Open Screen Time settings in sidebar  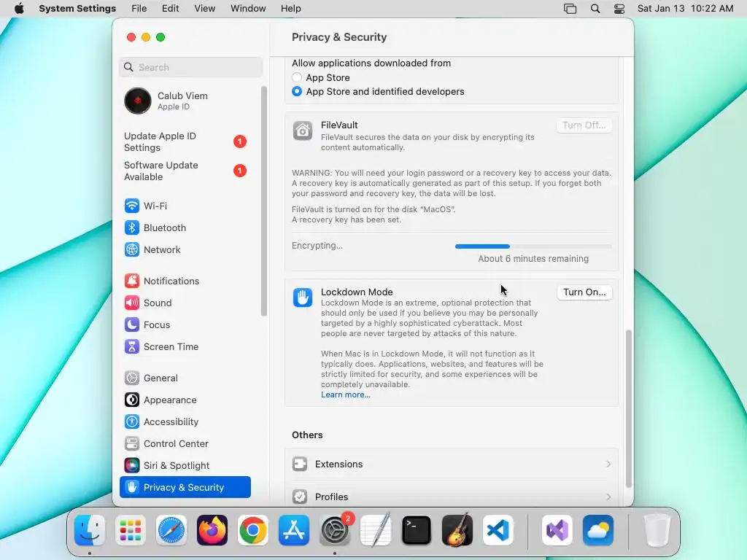point(185,346)
